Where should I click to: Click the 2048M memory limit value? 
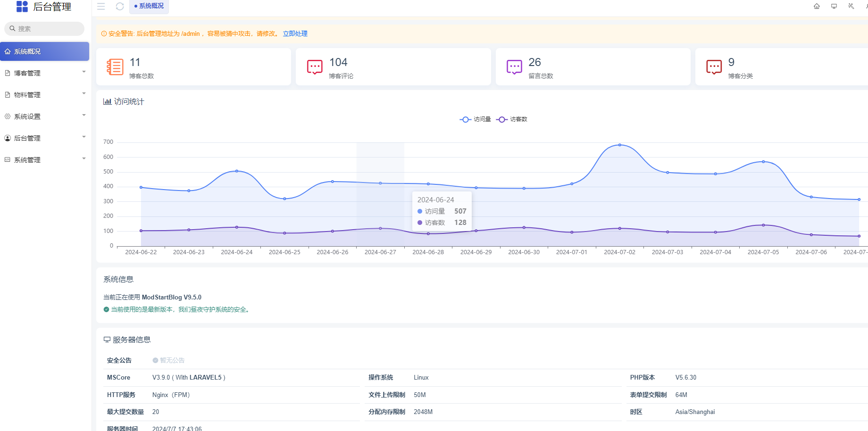click(x=423, y=412)
